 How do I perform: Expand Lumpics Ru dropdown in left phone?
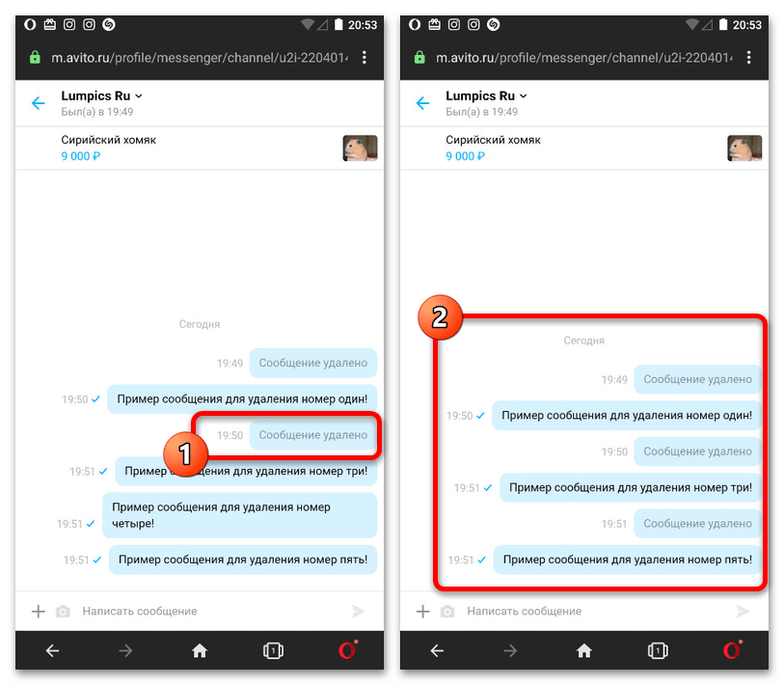click(x=139, y=96)
